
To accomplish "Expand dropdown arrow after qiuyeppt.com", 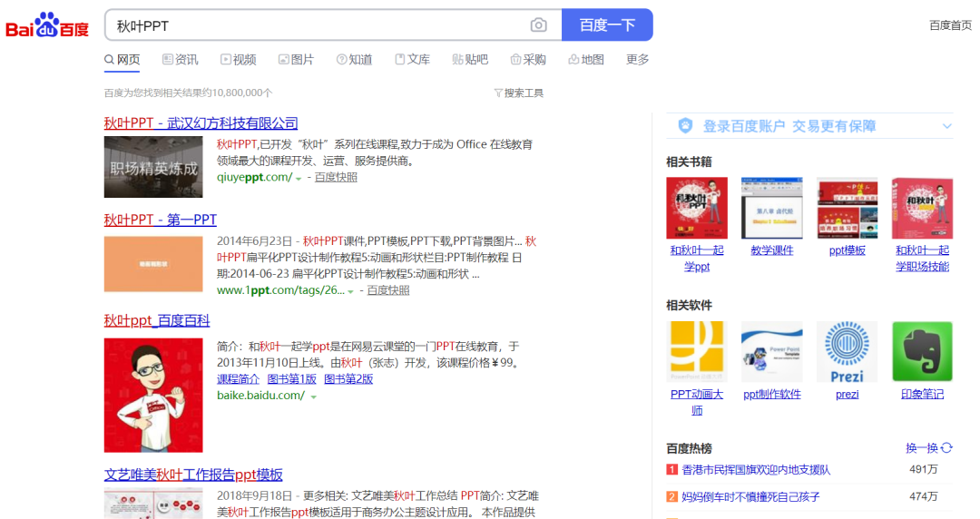I will [x=299, y=179].
